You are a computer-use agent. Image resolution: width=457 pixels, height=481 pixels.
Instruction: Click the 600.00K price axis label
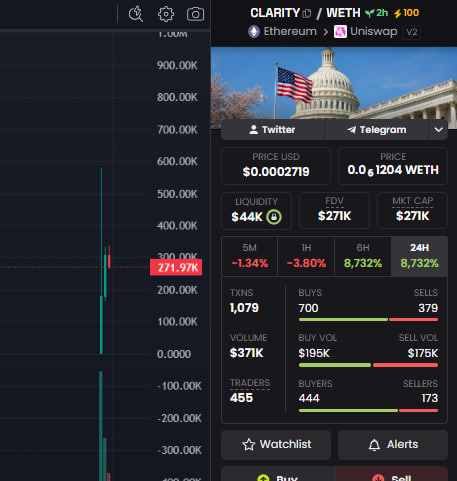177,161
